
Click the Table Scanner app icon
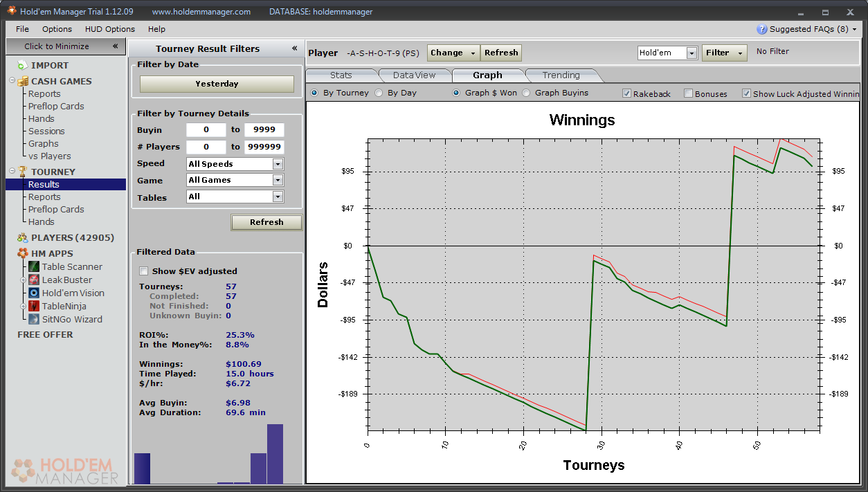[35, 267]
